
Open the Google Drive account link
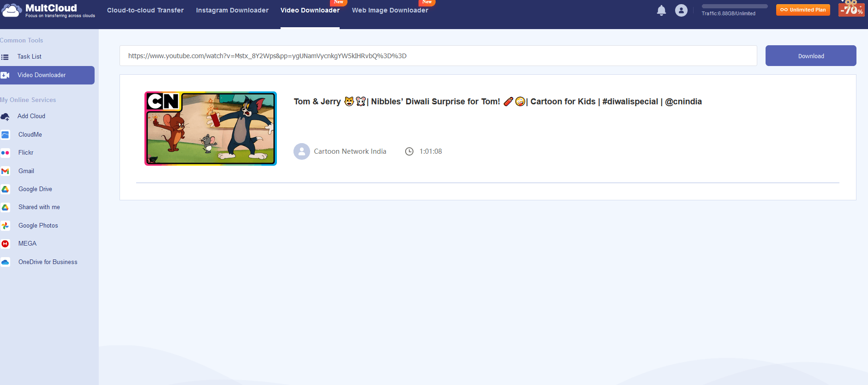pos(35,189)
